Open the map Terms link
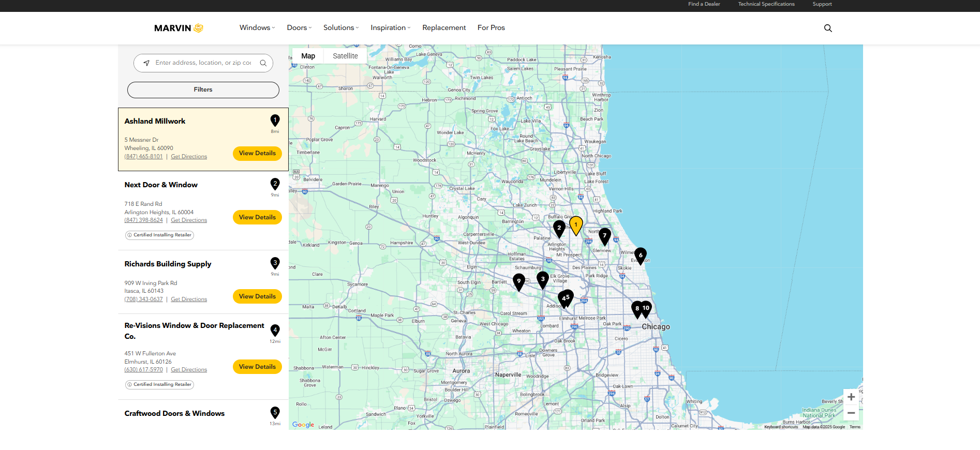 (x=855, y=427)
